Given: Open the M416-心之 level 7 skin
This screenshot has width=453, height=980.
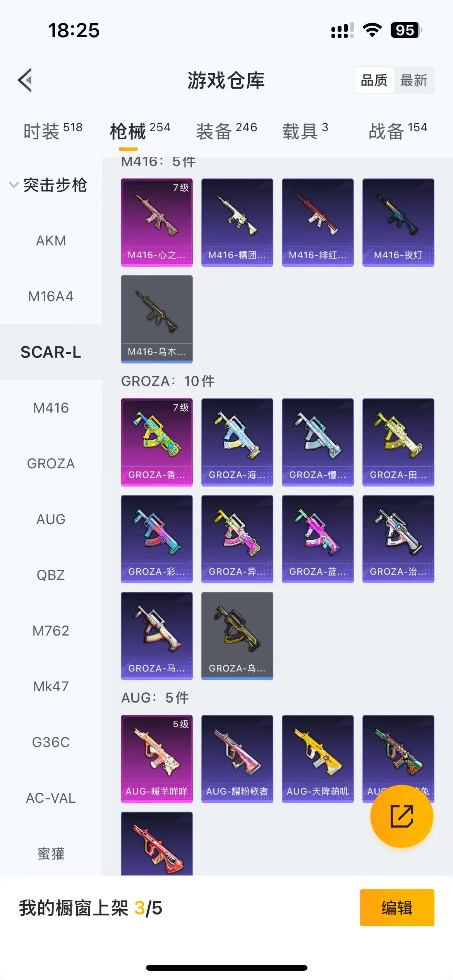Looking at the screenshot, I should (157, 223).
